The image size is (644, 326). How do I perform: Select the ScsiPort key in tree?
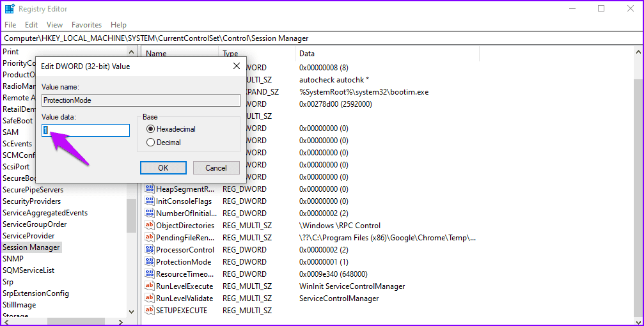coord(16,167)
